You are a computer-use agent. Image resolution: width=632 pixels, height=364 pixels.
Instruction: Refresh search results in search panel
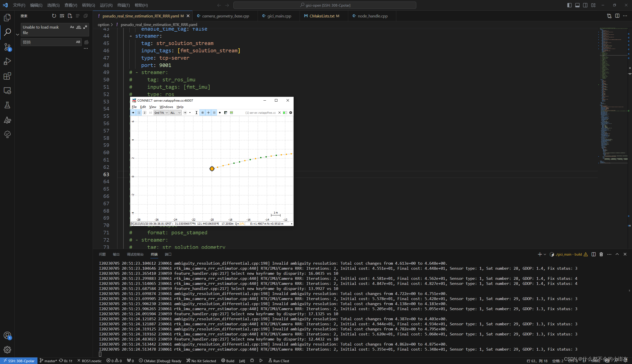click(x=54, y=16)
